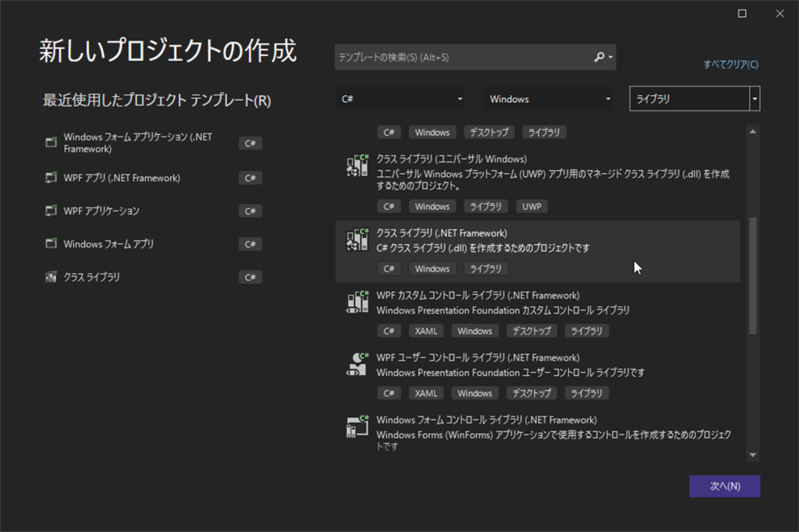Click the search magnifier icon in template search

coord(599,57)
